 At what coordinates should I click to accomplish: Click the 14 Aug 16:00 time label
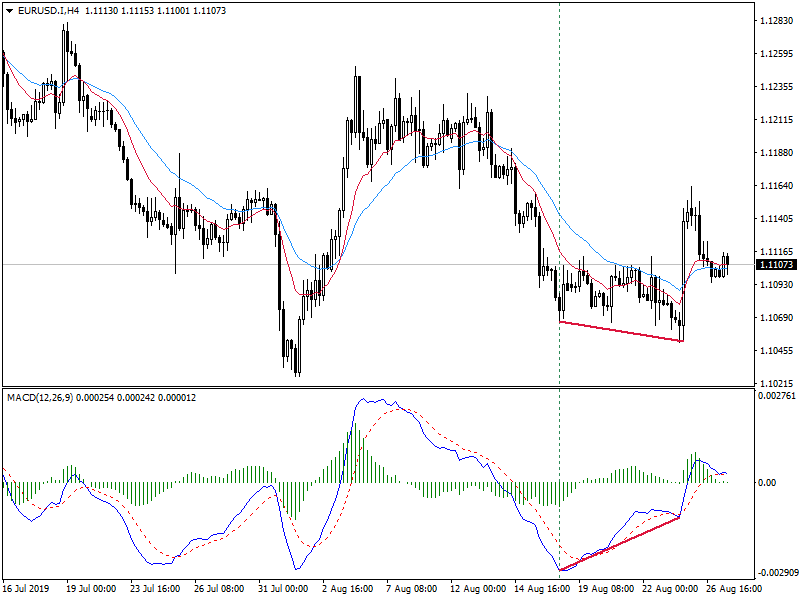coord(542,589)
